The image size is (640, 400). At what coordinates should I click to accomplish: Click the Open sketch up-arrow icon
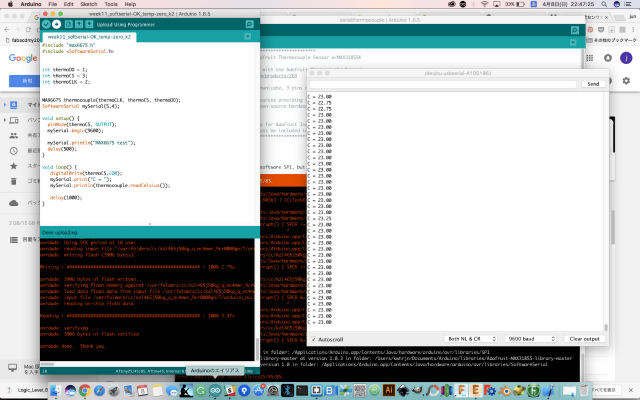click(x=79, y=24)
